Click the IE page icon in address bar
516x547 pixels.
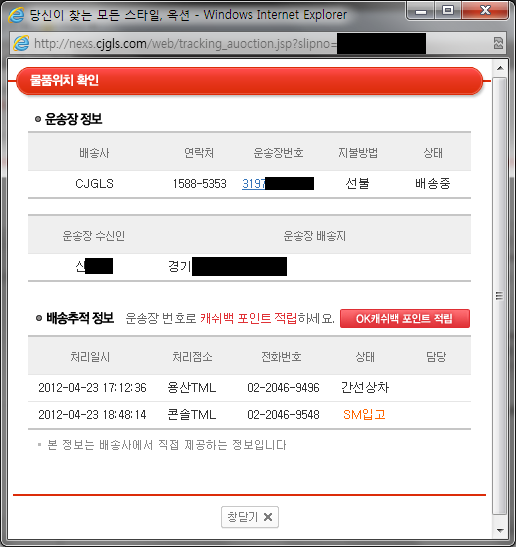point(21,44)
